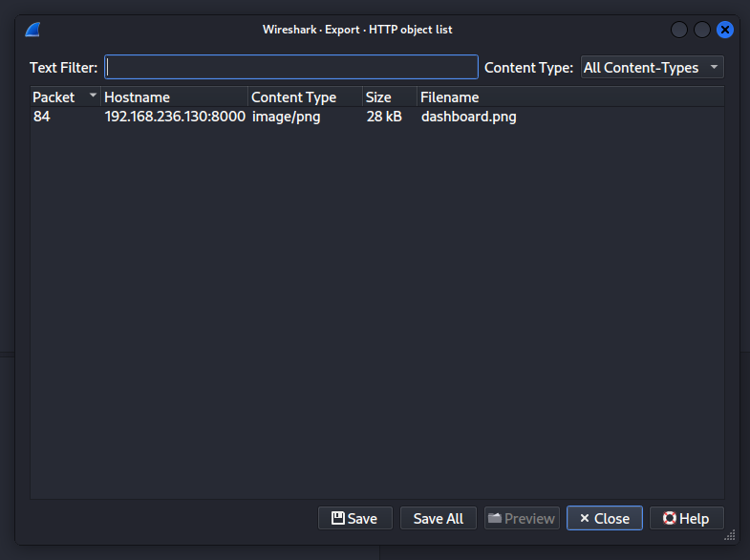
Task: Click hostname 192.168.236.130:8000 in the row
Action: point(175,117)
